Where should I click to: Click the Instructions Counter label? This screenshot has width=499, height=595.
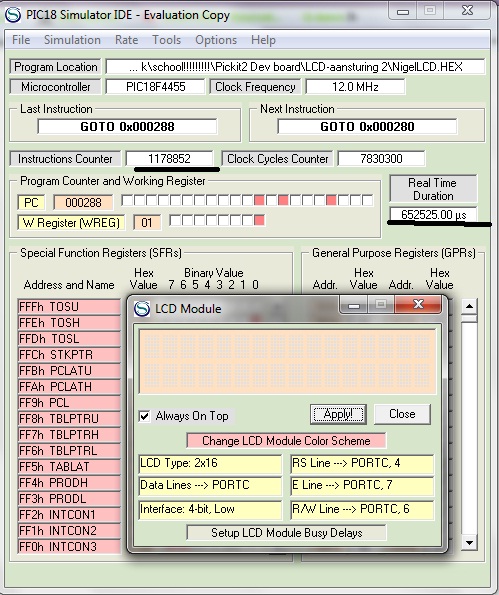click(65, 159)
